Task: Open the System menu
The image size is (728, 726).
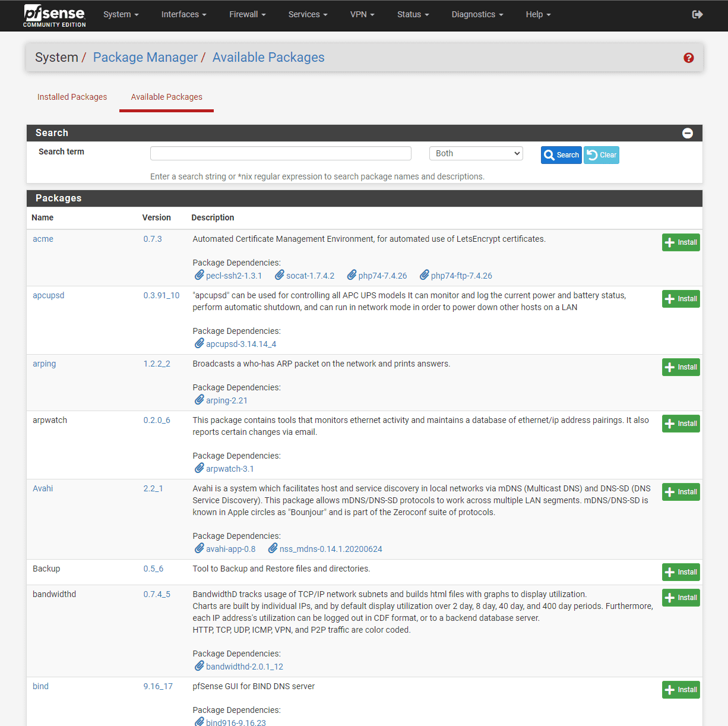Action: [121, 14]
